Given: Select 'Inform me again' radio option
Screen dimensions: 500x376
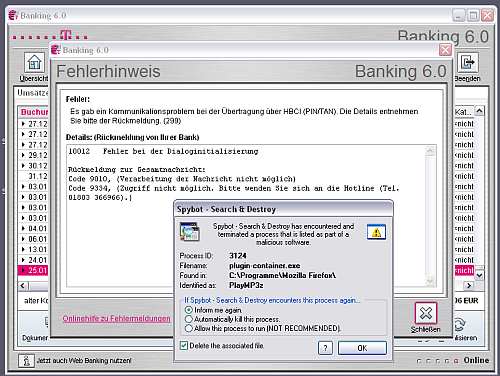Looking at the screenshot, I should (189, 310).
